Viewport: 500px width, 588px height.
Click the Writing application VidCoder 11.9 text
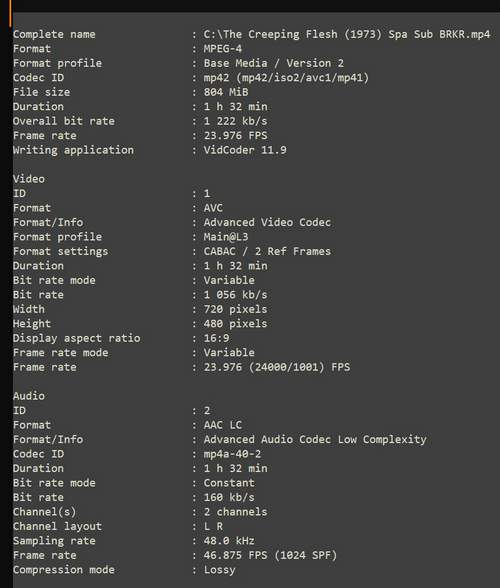click(245, 150)
